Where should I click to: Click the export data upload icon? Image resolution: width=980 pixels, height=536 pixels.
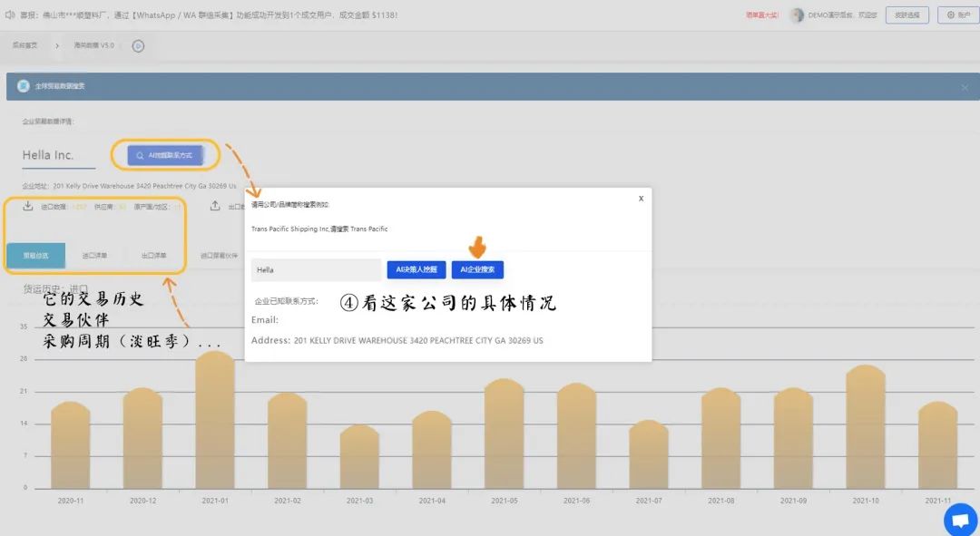[215, 206]
